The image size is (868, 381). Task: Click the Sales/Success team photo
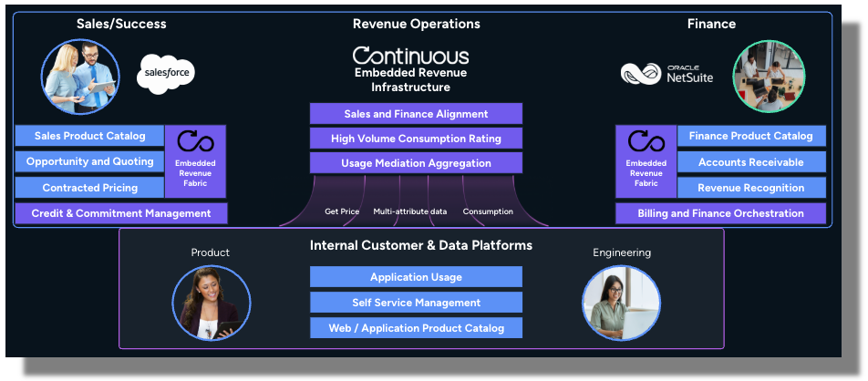point(80,76)
